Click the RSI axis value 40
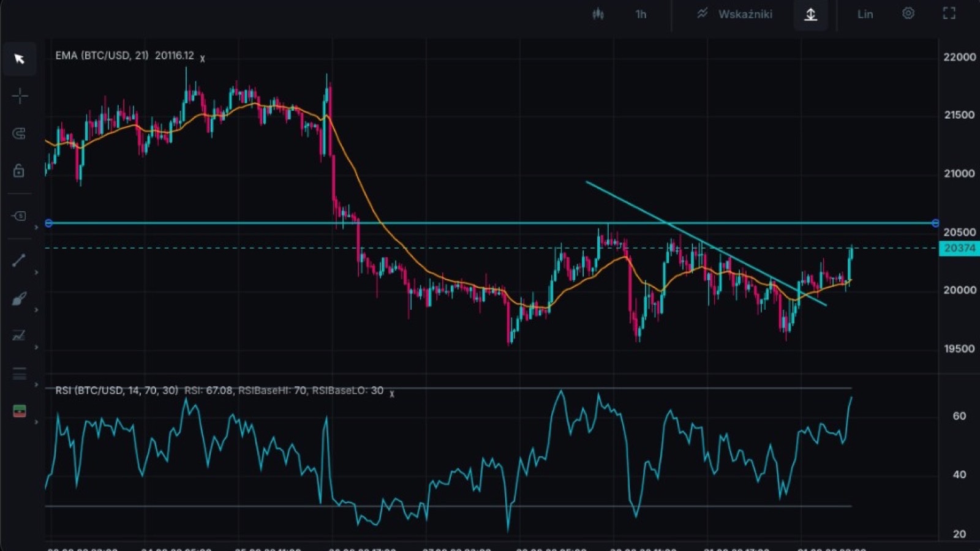The height and width of the screenshot is (551, 980). (960, 474)
